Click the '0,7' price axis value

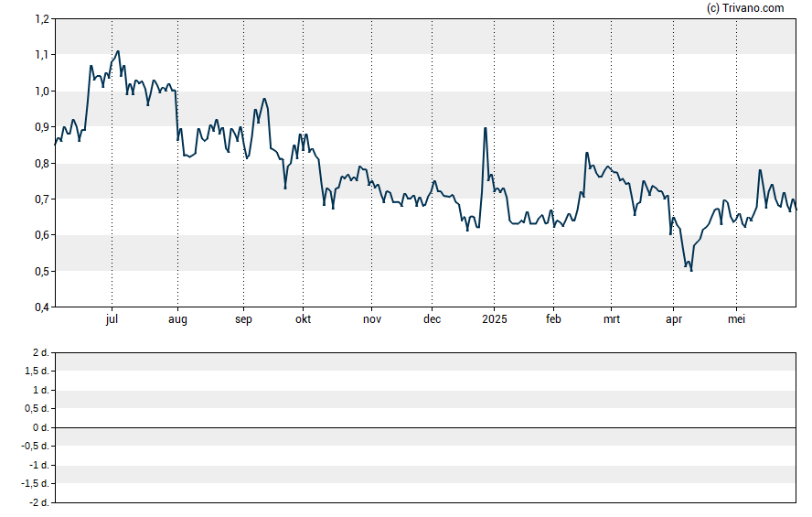[42, 199]
